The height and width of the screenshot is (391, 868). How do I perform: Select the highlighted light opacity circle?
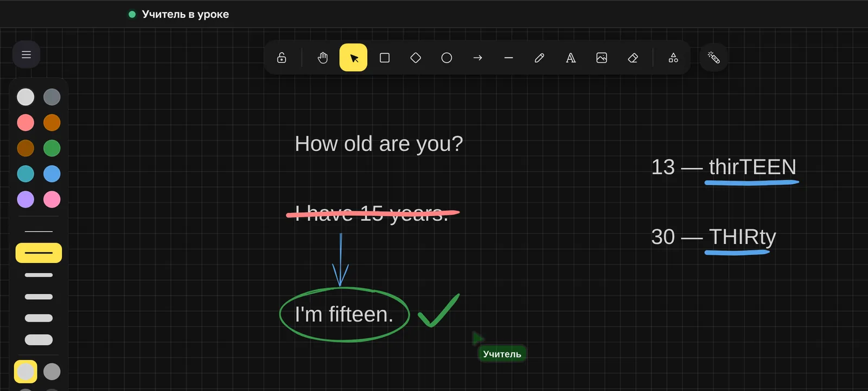point(25,371)
